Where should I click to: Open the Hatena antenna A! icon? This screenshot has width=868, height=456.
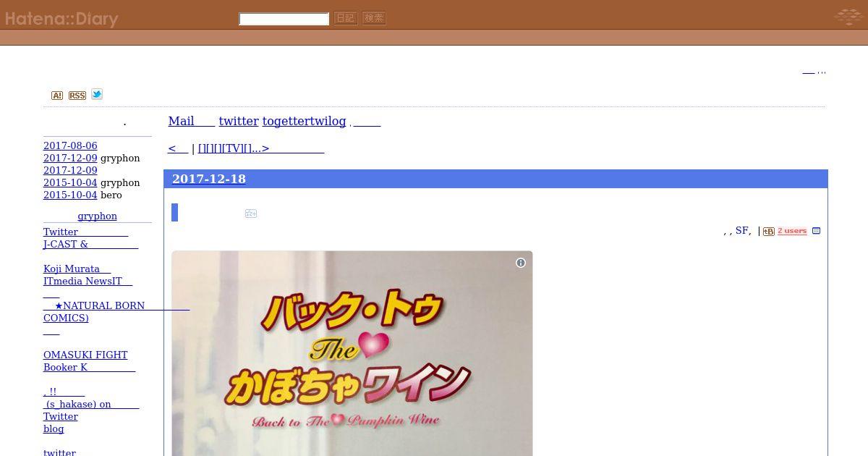[x=57, y=96]
